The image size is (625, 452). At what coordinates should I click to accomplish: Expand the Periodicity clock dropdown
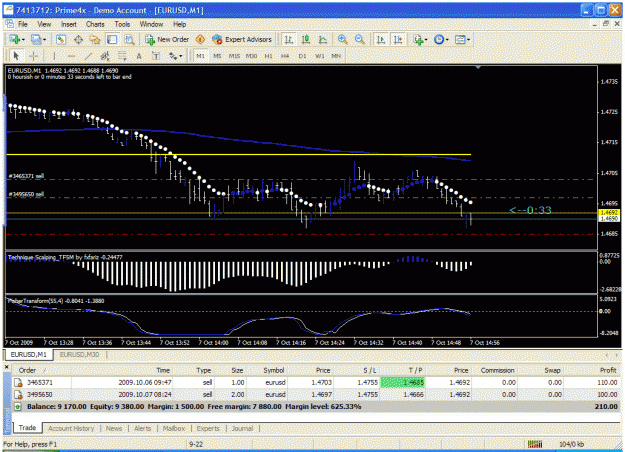coord(447,39)
